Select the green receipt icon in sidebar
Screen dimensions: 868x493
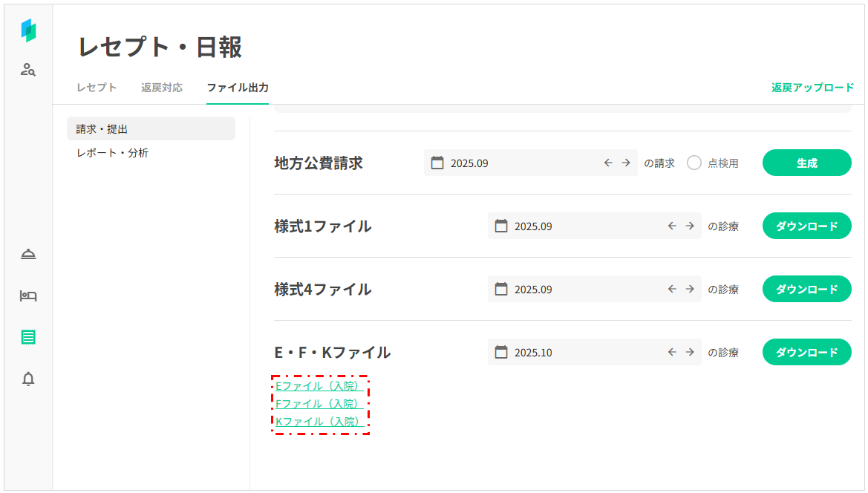[x=28, y=337]
